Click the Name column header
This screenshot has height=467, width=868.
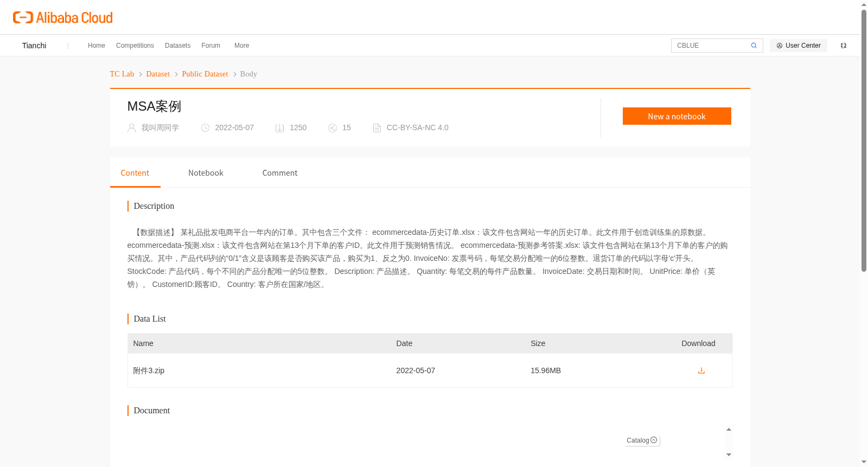[x=143, y=343]
